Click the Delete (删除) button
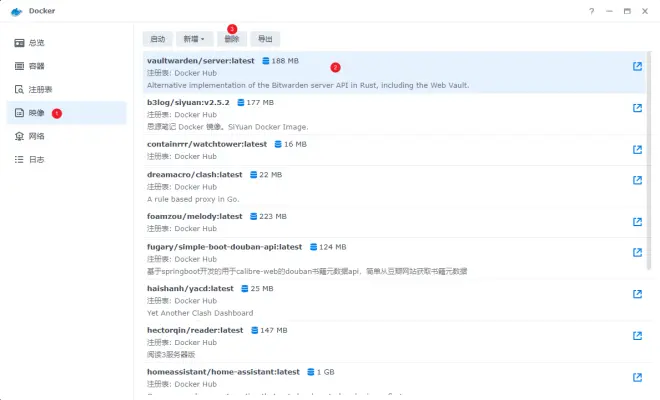This screenshot has width=660, height=400. [232, 39]
